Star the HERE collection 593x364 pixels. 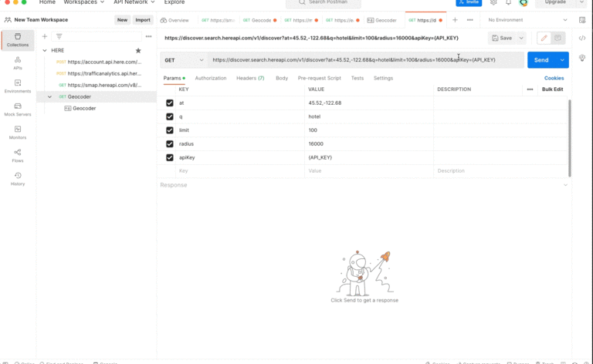[138, 50]
